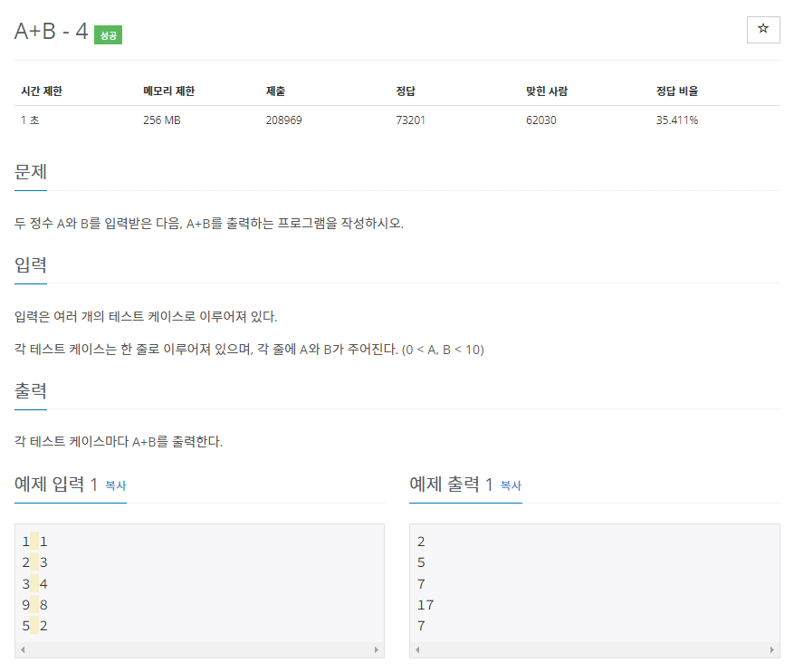
Task: Click input line 9 8
Action: [34, 605]
